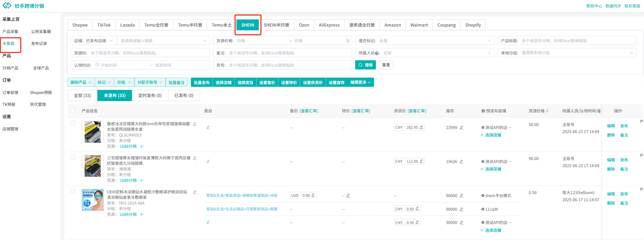Select checkbox for product QLSLMM053
Viewport: 644px width, 240px height.
pos(72,123)
